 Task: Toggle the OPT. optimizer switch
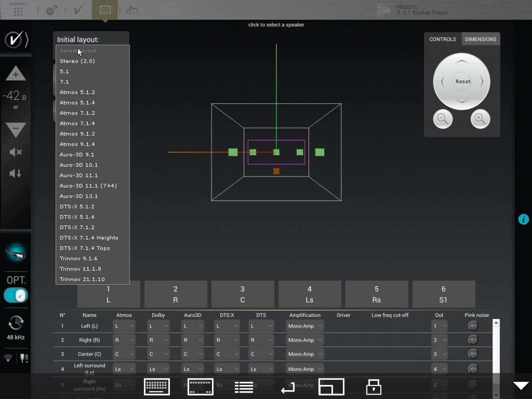tap(16, 295)
